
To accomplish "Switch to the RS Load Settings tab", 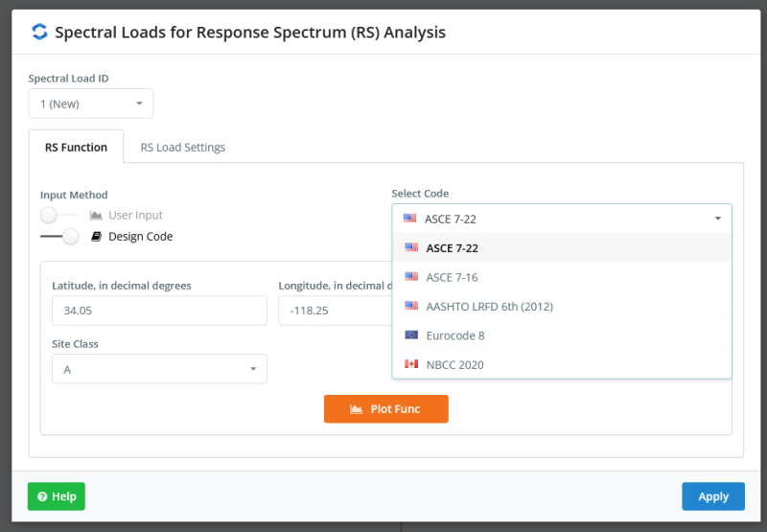I will click(x=182, y=148).
